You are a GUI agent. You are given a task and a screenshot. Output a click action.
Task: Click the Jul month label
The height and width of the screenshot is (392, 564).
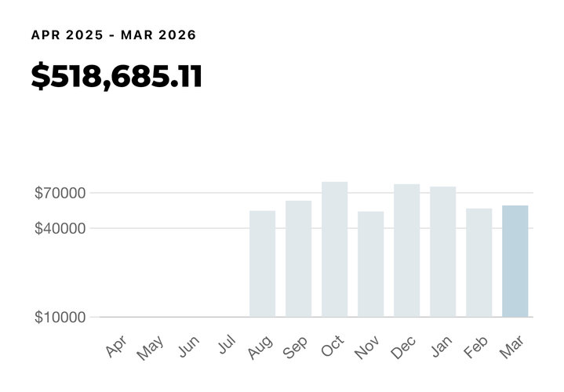(x=225, y=345)
